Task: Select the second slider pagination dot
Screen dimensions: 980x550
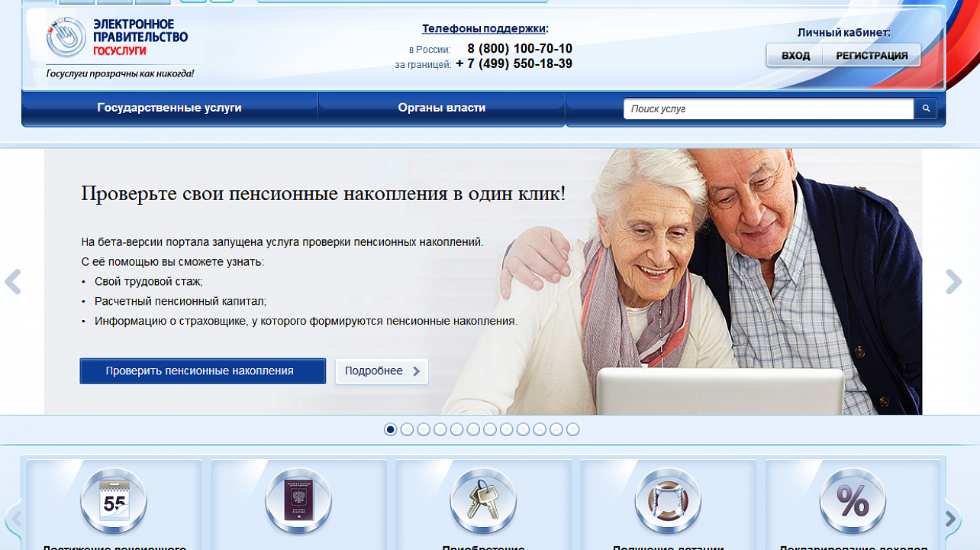Action: pyautogui.click(x=407, y=429)
